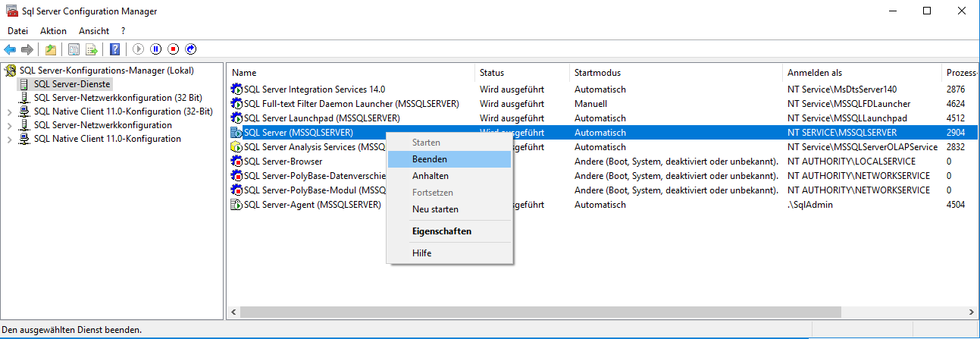This screenshot has width=980, height=339.
Task: Click the NT Service\MSSQLLaunchpad cell
Action: point(847,118)
